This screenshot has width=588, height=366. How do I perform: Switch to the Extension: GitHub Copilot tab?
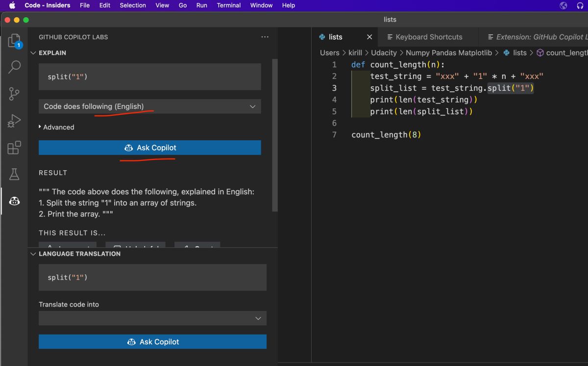534,37
